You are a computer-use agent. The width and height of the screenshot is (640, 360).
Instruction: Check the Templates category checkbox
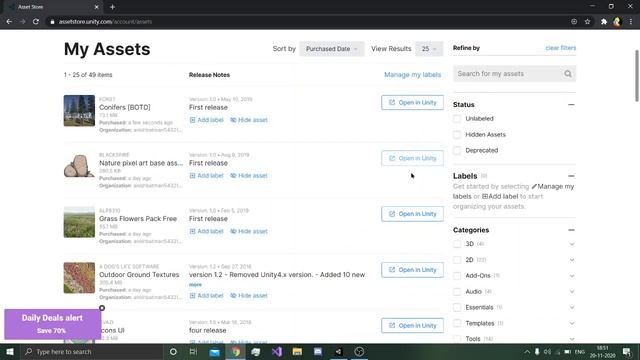point(457,323)
